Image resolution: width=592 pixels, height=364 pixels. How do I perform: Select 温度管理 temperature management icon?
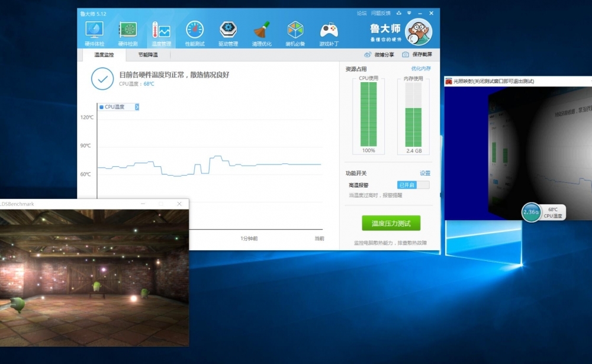[x=161, y=33]
